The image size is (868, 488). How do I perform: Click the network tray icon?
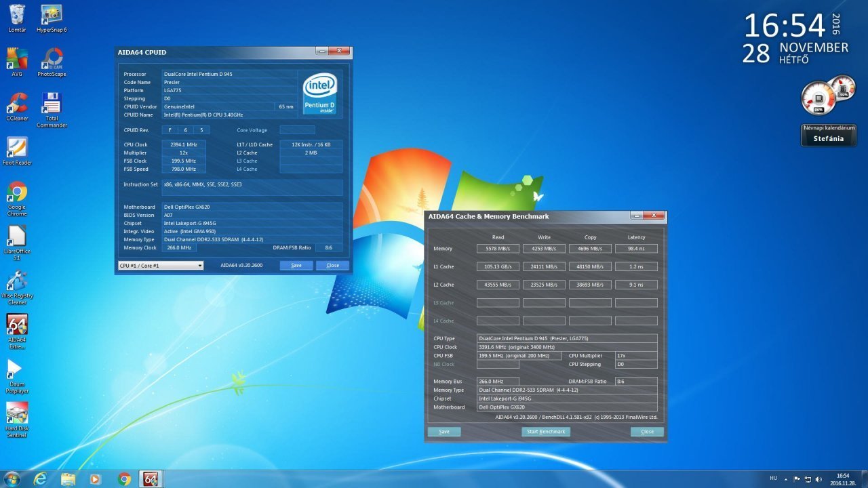808,479
